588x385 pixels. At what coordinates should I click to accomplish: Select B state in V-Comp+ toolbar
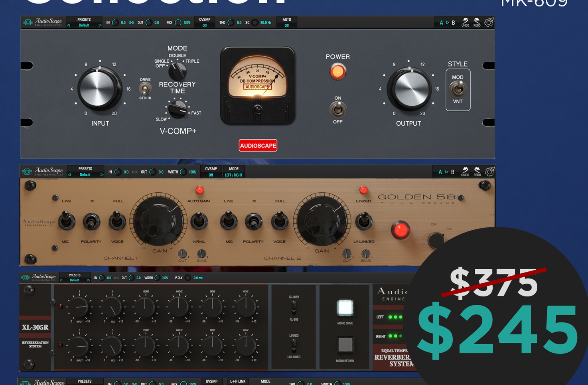click(453, 23)
